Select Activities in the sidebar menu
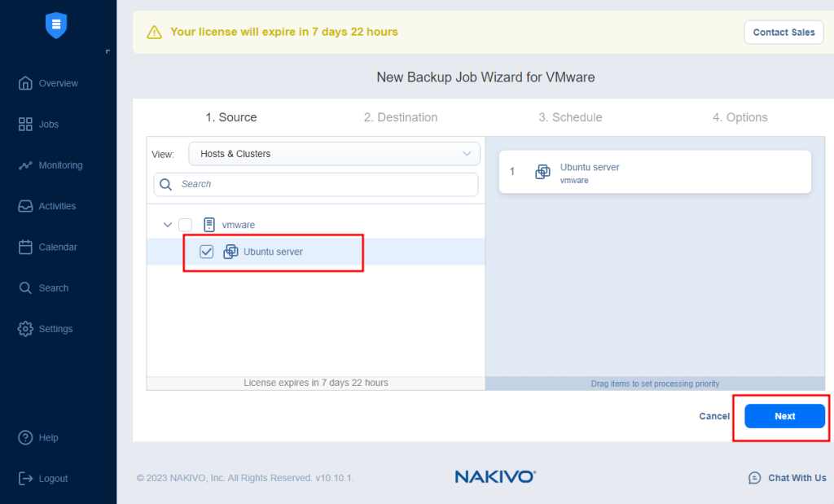The image size is (834, 504). coord(58,206)
